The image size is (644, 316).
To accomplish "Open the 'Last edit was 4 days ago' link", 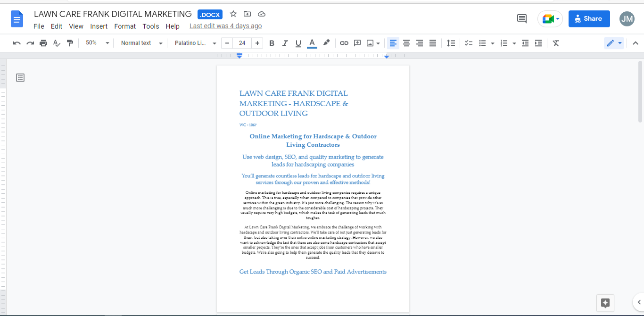I will [x=225, y=26].
